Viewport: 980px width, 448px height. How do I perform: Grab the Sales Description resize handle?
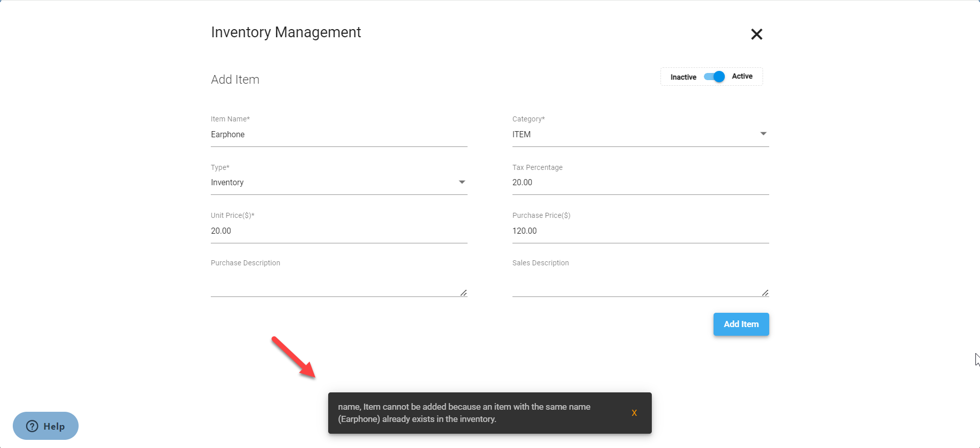coord(765,293)
